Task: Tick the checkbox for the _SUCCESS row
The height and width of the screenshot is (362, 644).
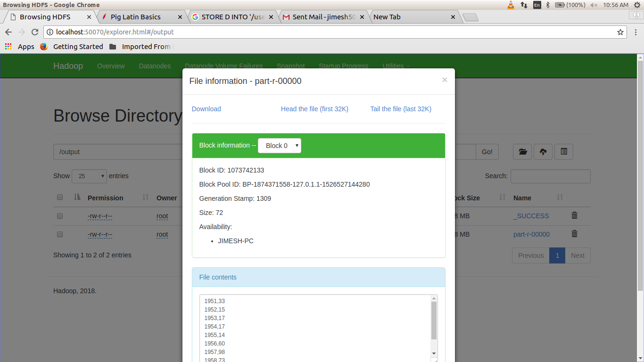Action: pos(60,216)
